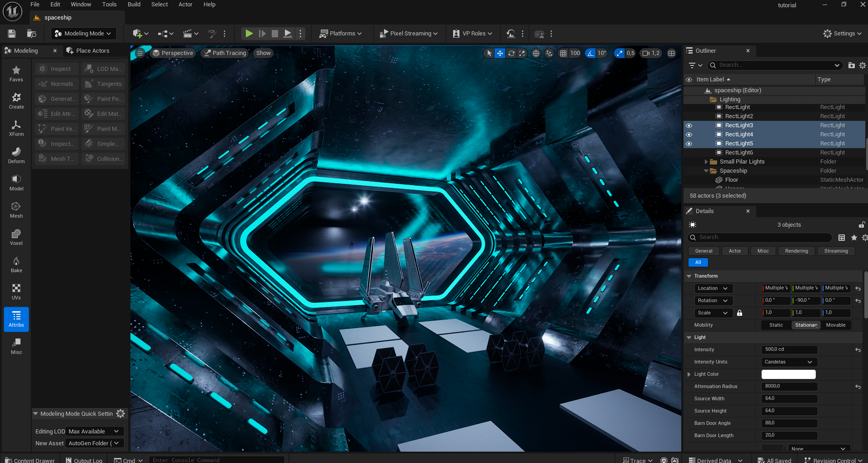Set Mobility to Movable
This screenshot has height=463, width=868.
click(x=836, y=325)
